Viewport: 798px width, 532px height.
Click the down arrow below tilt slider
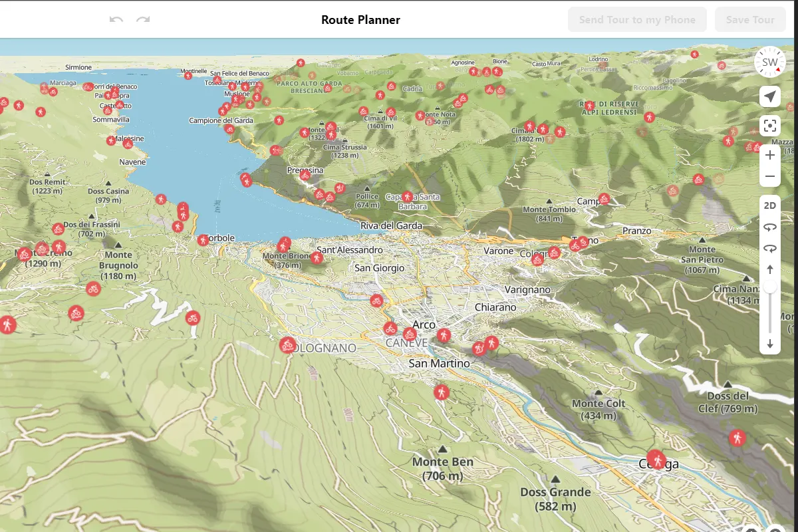point(769,344)
